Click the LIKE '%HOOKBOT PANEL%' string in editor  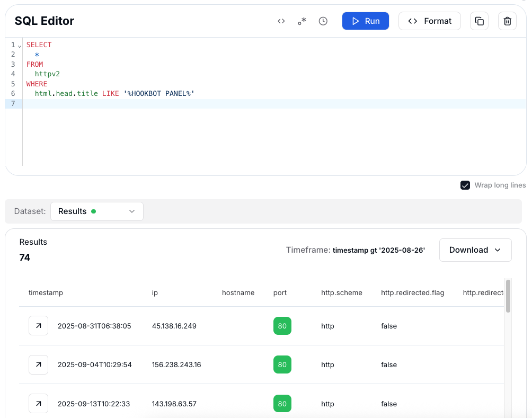coord(148,93)
